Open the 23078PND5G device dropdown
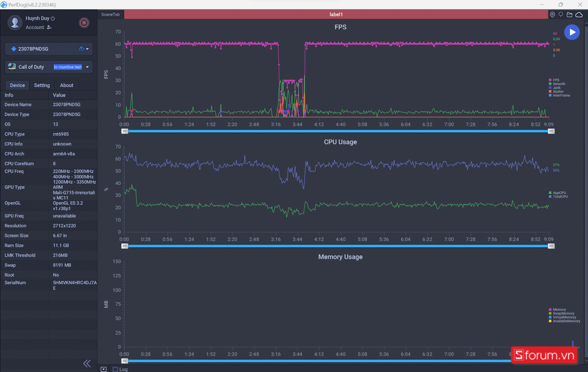 tap(87, 49)
